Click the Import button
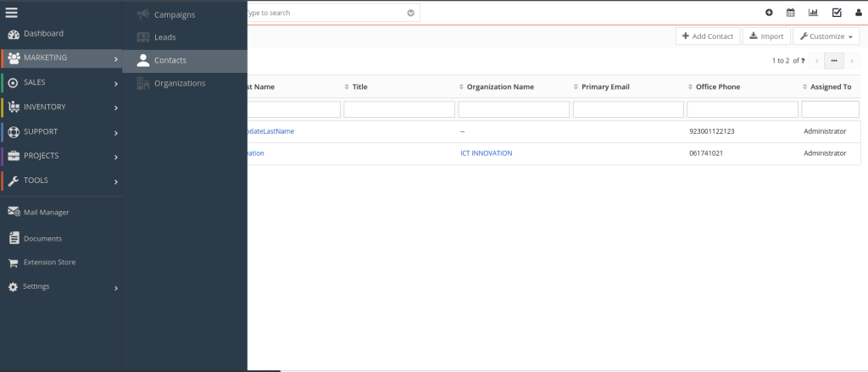 pos(766,36)
